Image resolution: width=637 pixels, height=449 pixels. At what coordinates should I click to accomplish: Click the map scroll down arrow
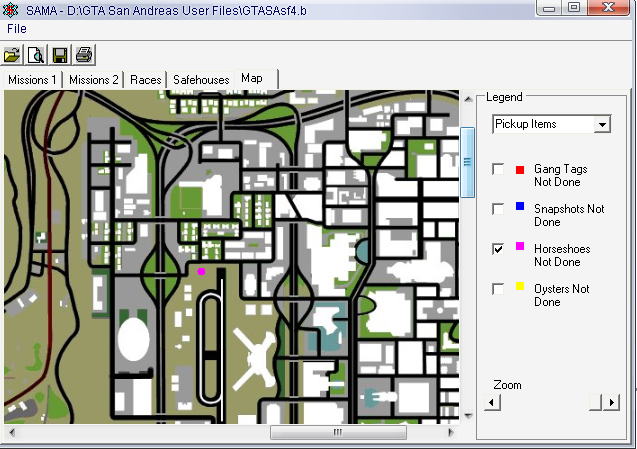click(x=468, y=416)
